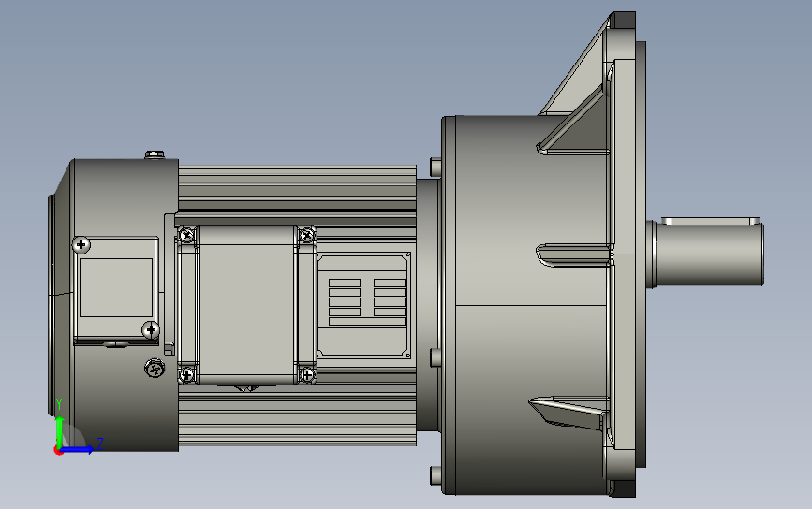This screenshot has height=509, width=812.
Task: Click the green Y axis arrow of the triad
Action: coord(59,429)
